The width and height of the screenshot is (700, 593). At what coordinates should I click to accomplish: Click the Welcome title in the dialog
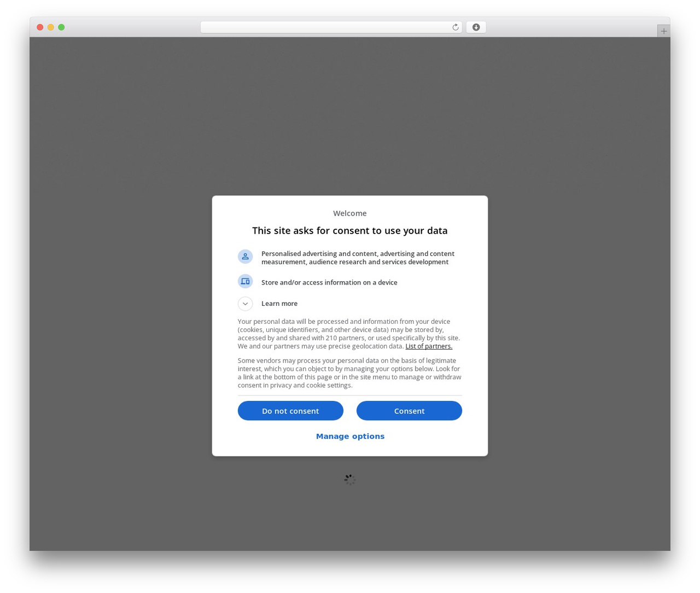pos(350,213)
